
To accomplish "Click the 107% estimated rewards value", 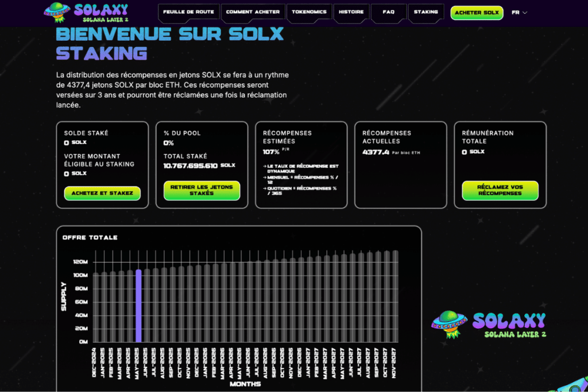I will click(x=271, y=152).
